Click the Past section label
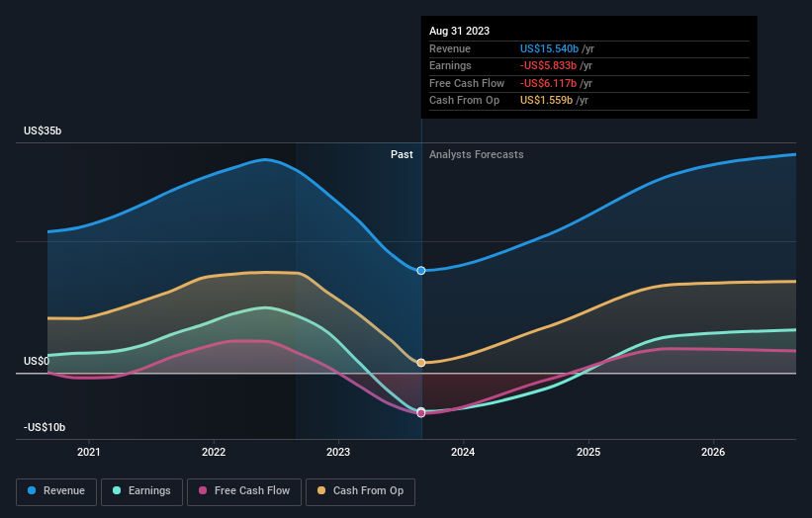 402,155
